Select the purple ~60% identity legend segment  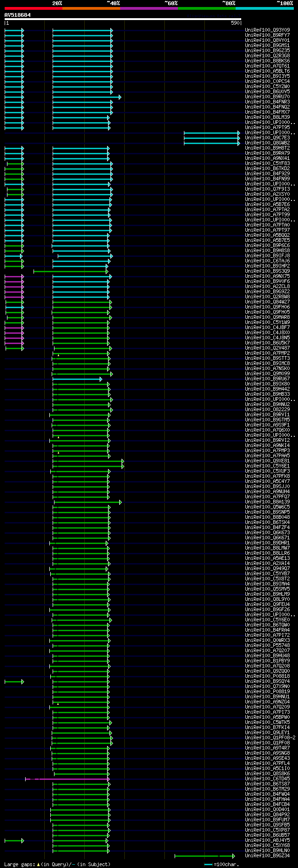click(149, 8)
